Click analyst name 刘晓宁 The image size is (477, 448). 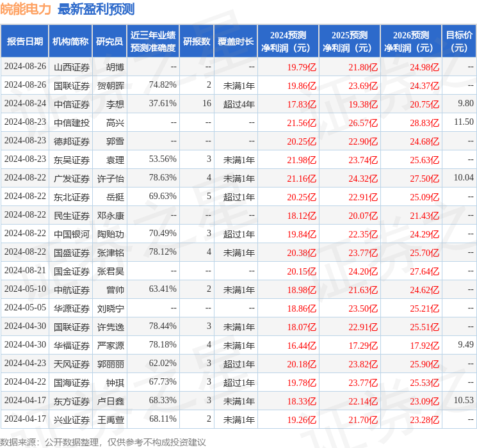coord(111,308)
